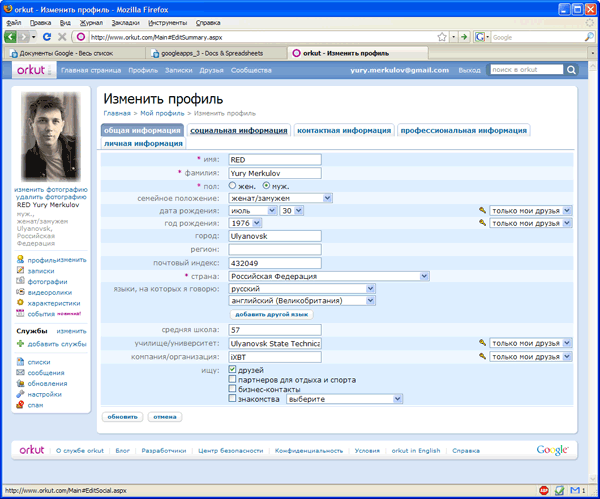Click the события calendar icon

[x=20, y=313]
